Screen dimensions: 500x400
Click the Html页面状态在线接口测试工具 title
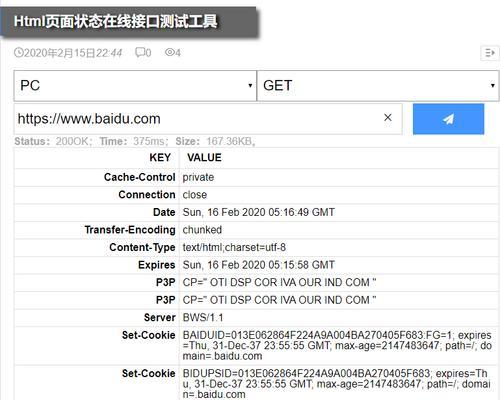[x=115, y=21]
